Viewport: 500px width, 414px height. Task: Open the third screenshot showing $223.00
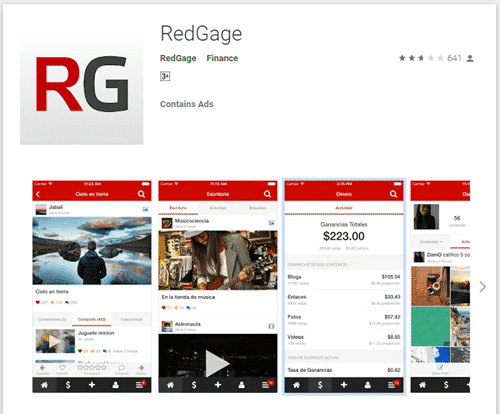click(344, 287)
